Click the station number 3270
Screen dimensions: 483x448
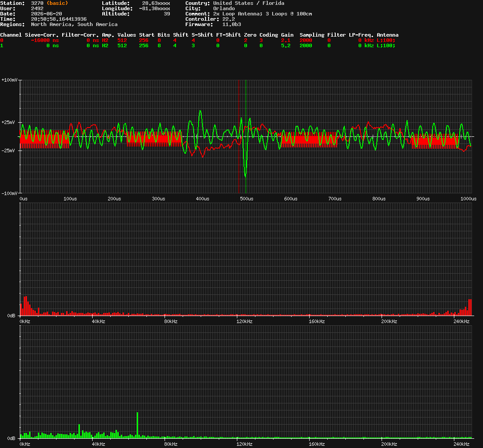(x=37, y=3)
